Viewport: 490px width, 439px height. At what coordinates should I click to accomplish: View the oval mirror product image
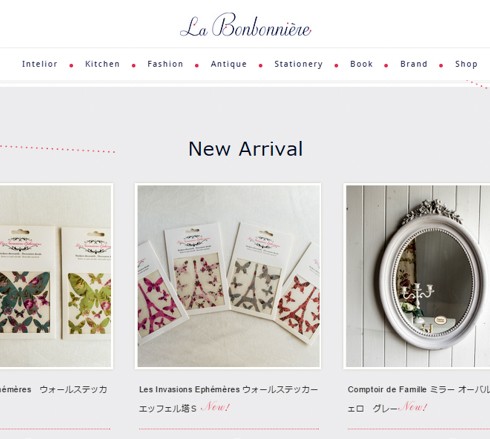tap(417, 276)
